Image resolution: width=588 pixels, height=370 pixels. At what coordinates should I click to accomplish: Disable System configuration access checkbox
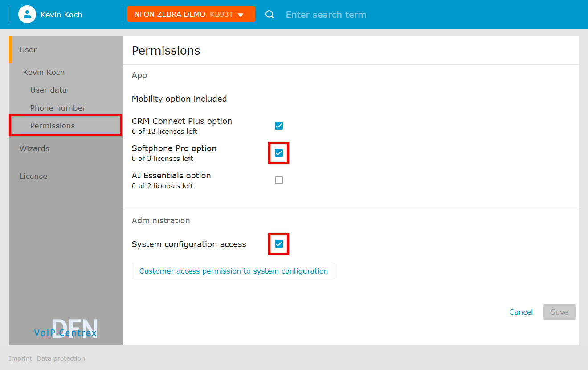279,244
